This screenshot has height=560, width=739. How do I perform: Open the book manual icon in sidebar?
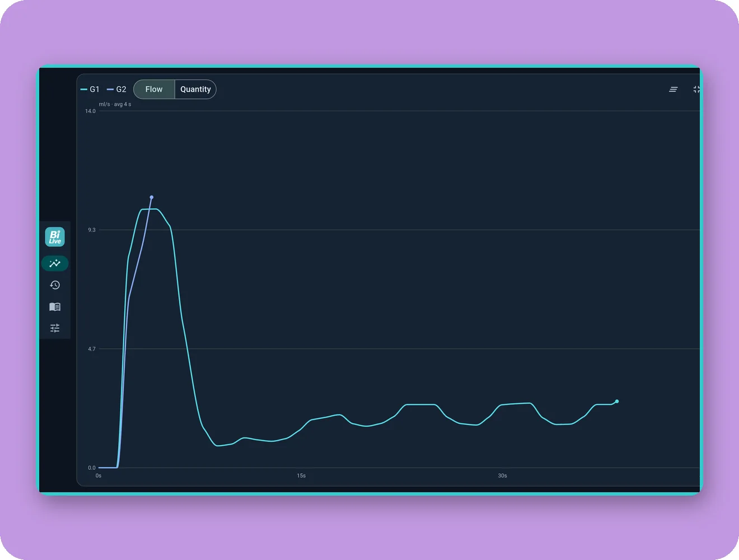[x=55, y=306]
